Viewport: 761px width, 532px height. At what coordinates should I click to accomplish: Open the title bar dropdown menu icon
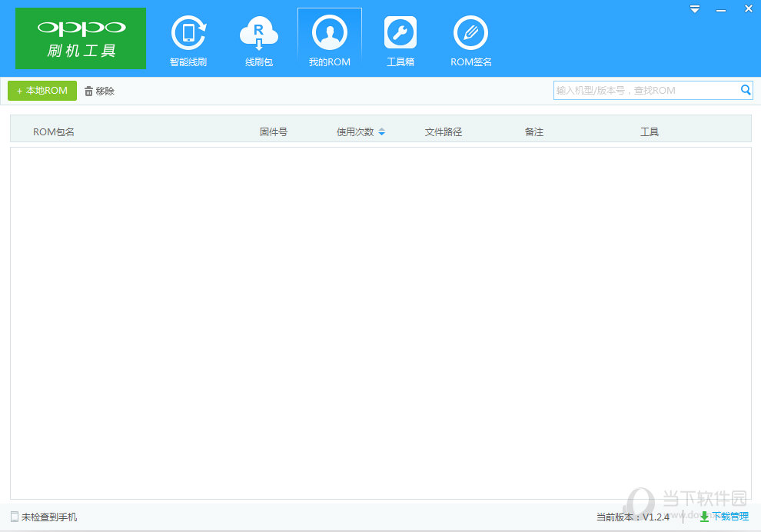coord(695,9)
